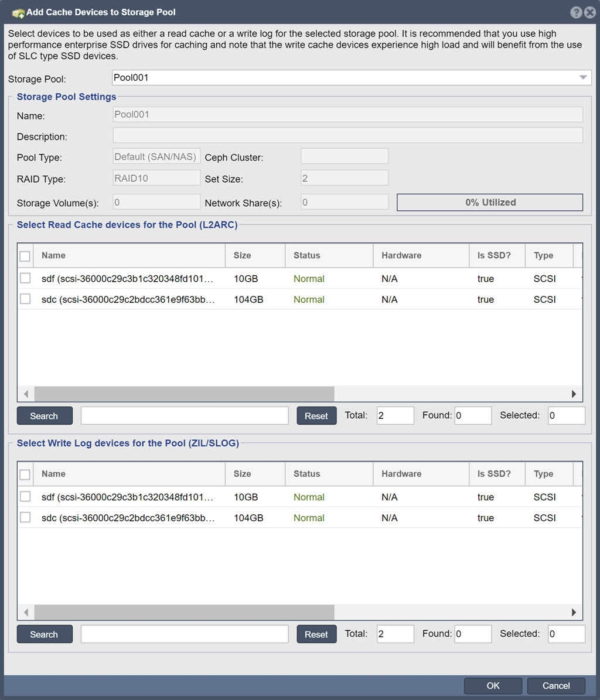Viewport: 600px width, 700px height.
Task: Click the Name field showing Pool001
Action: (348, 114)
